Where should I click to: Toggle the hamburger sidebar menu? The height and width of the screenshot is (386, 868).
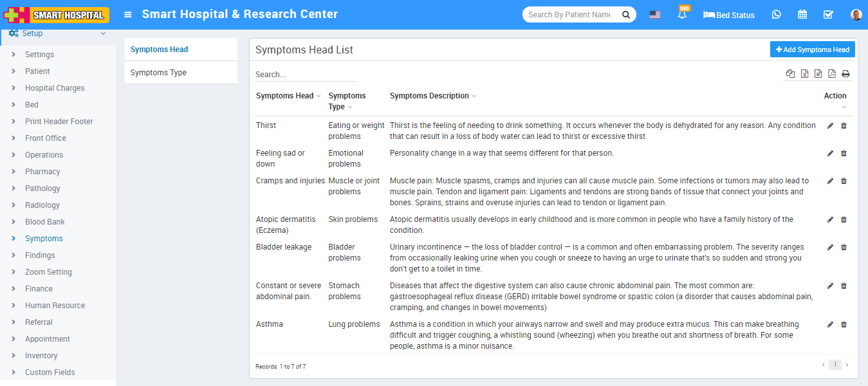click(128, 15)
